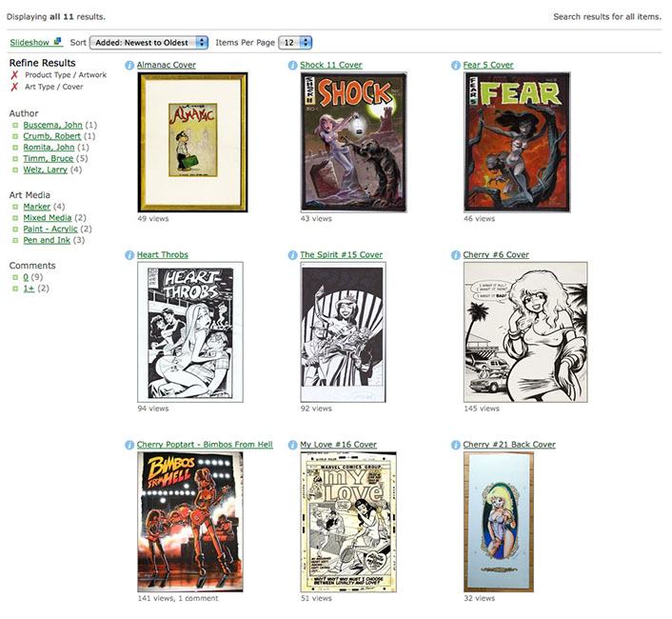Open info icon next to Shock 11 Cover

293,65
